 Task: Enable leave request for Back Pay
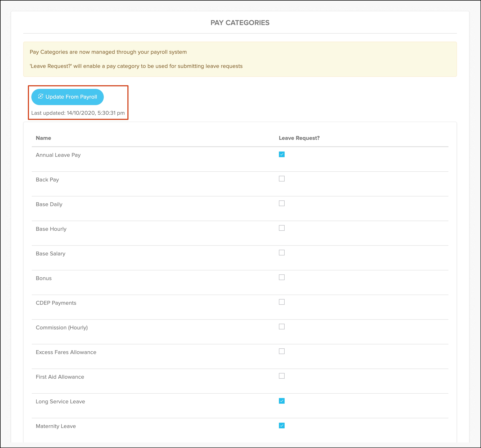coord(282,179)
